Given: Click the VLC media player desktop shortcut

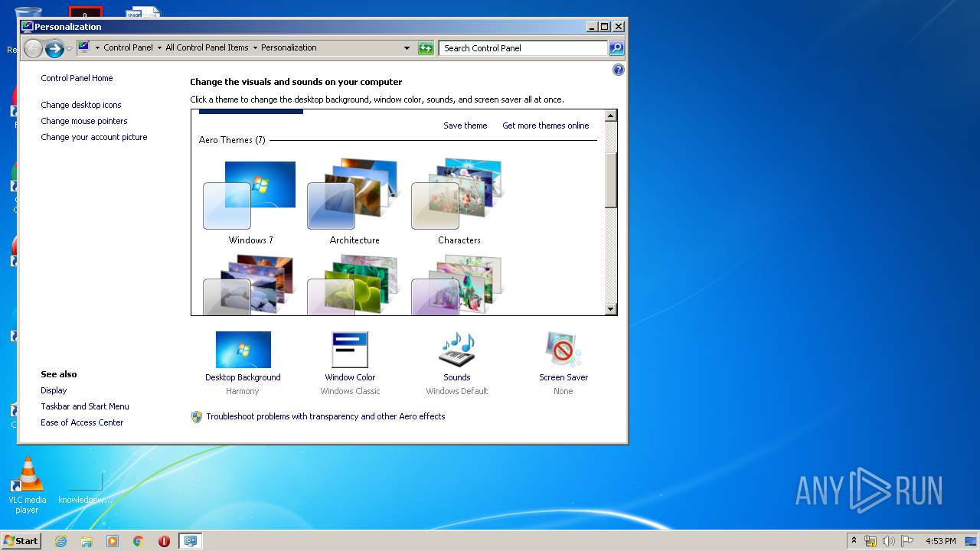Looking at the screenshot, I should tap(27, 485).
